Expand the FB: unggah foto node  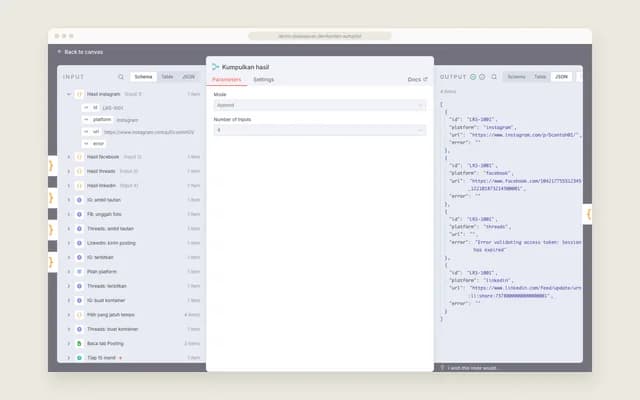click(x=69, y=214)
